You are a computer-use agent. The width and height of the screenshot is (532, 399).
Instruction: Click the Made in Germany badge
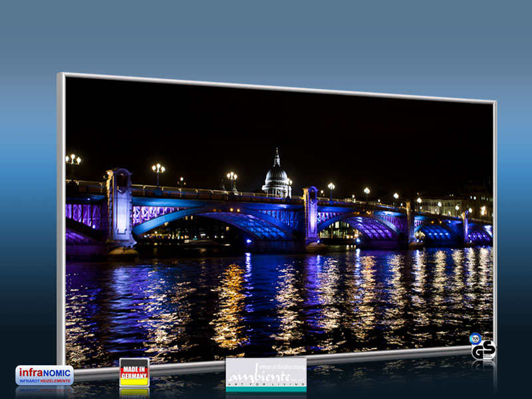coord(134,372)
